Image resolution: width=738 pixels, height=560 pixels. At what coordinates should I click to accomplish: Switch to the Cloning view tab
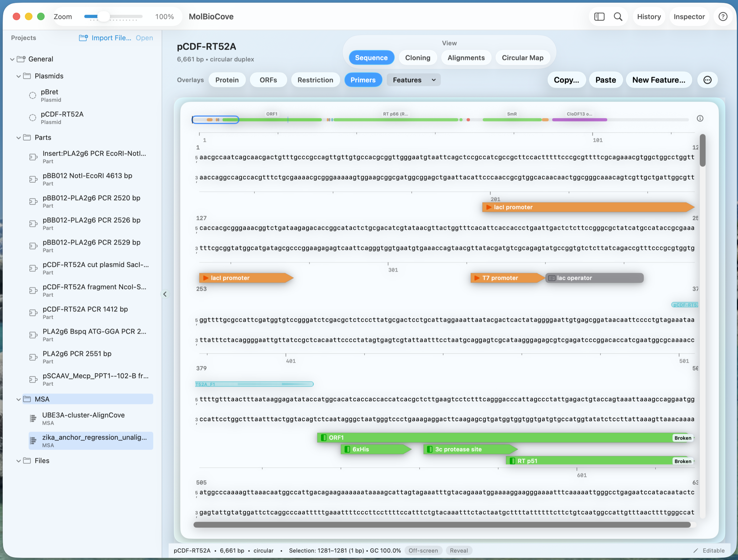click(418, 57)
